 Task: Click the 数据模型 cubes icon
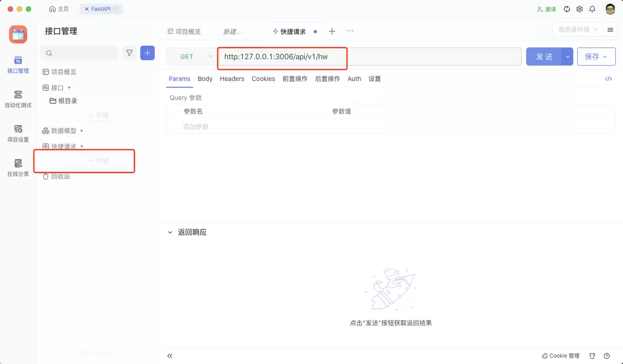tap(46, 130)
